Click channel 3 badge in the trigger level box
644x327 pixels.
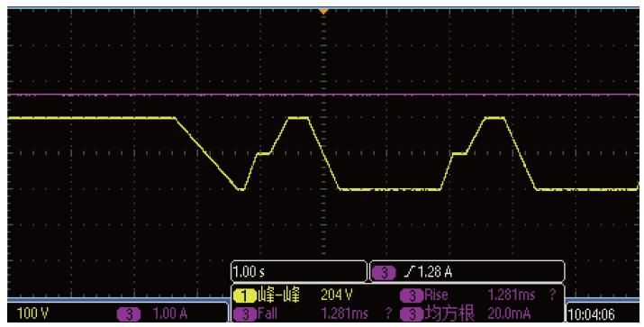pos(385,273)
